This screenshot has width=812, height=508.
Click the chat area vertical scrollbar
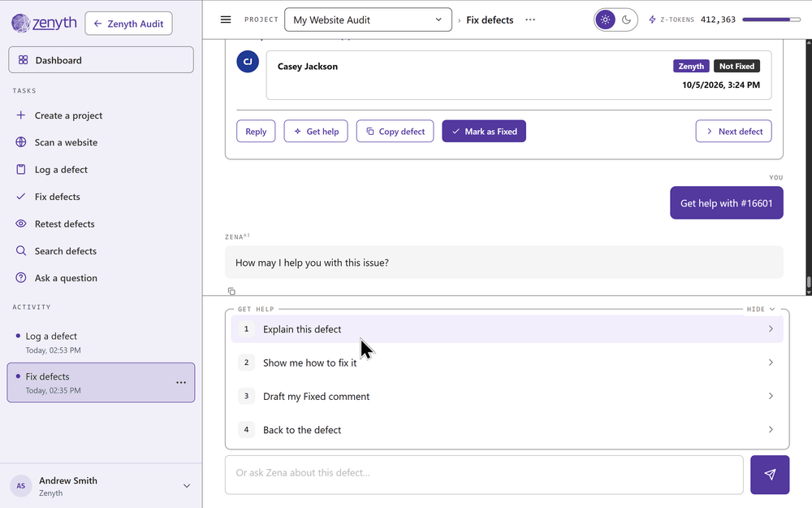click(809, 167)
